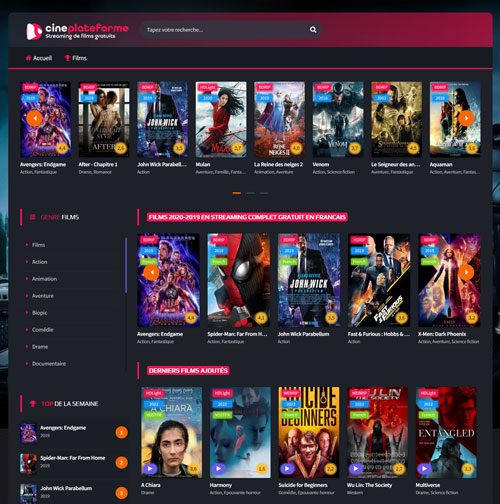Image resolution: width=500 pixels, height=504 pixels.
Task: Select second carousel page indicator
Action: pyautogui.click(x=250, y=193)
